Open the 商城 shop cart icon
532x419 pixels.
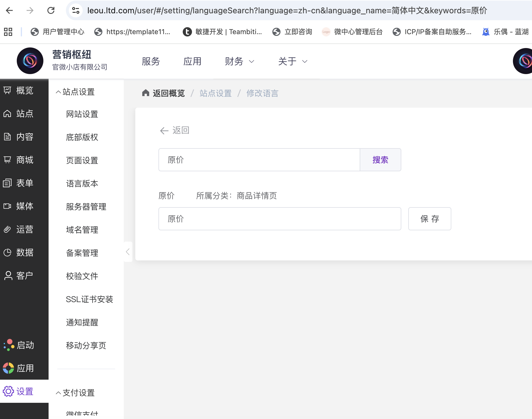coord(8,160)
